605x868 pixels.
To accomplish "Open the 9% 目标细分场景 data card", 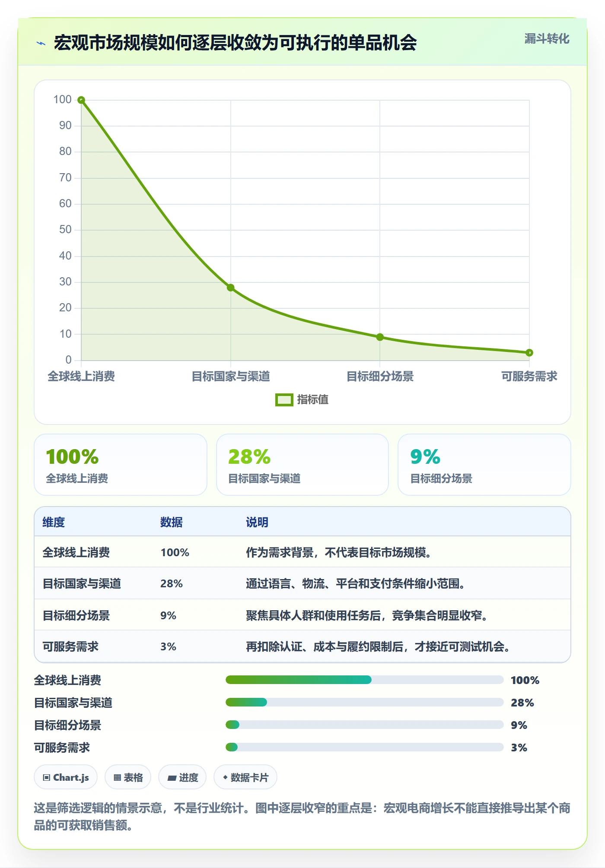I will coord(484,465).
